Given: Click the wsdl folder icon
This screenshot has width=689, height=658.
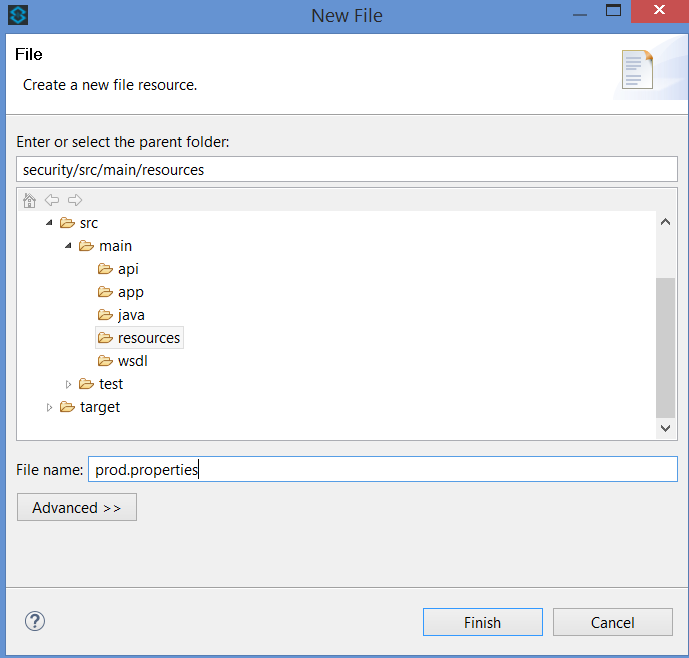Looking at the screenshot, I should tap(105, 361).
